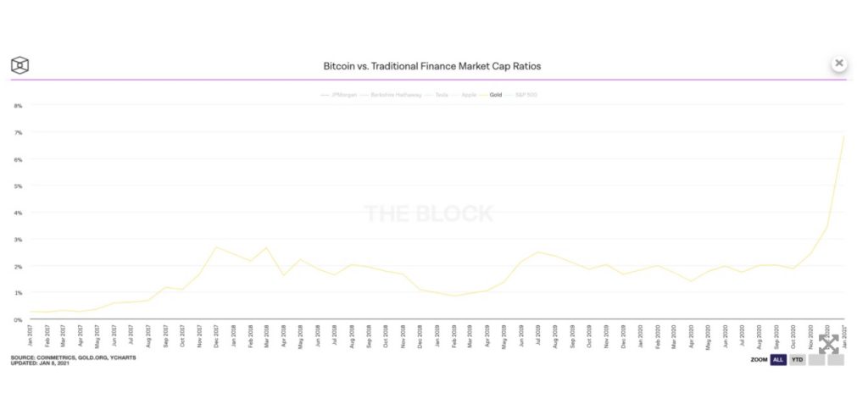868x393 pixels.
Task: Click the last blank gray zoom button
Action: click(x=836, y=360)
